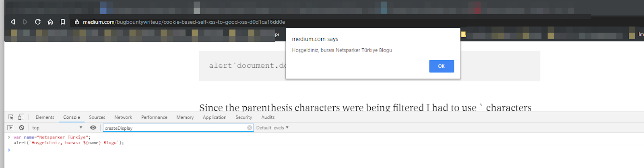Go to the browser home page

(x=50, y=22)
